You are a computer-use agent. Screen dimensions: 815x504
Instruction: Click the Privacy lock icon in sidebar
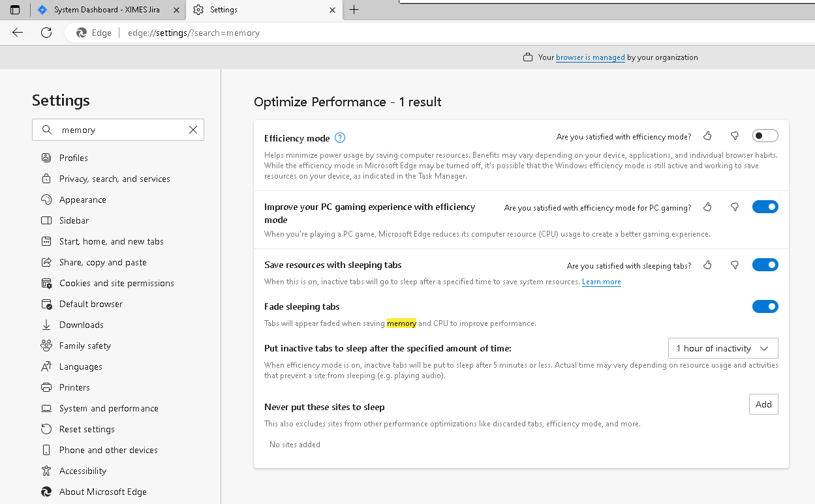click(46, 179)
